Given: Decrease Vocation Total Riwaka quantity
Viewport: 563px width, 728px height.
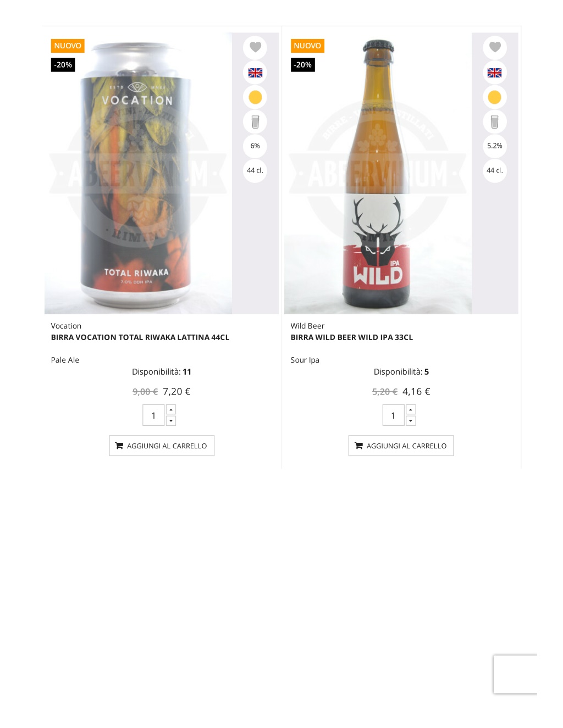Looking at the screenshot, I should click(x=171, y=421).
